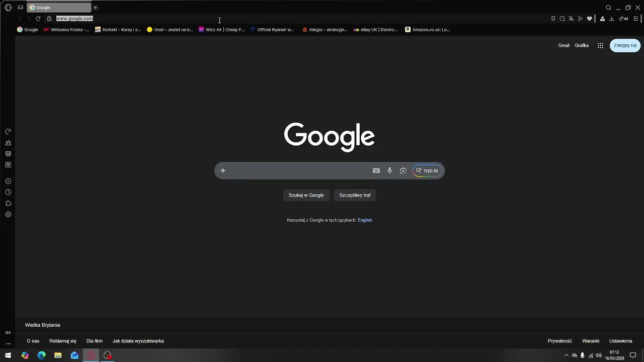Open Outlook from the taskbar
This screenshot has height=362, width=644.
point(74,355)
